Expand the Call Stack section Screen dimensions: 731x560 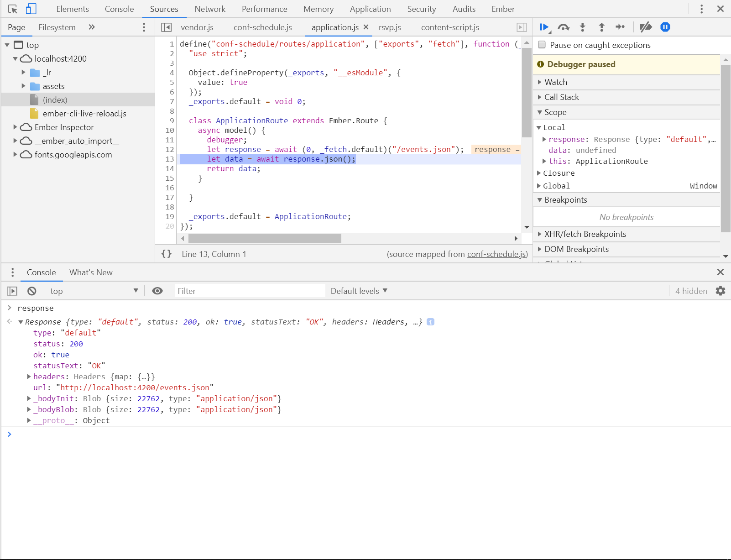[x=561, y=97]
